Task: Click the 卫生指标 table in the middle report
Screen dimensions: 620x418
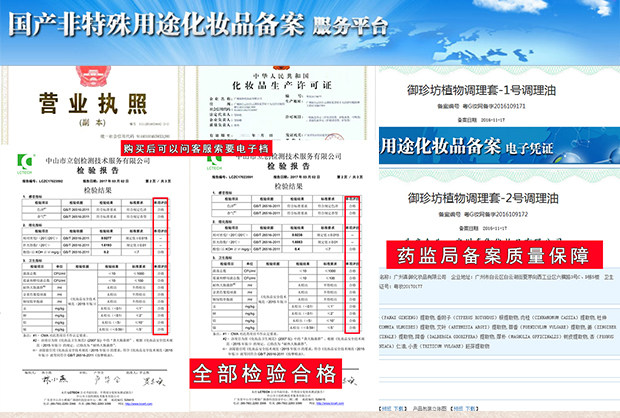Action: (x=285, y=296)
